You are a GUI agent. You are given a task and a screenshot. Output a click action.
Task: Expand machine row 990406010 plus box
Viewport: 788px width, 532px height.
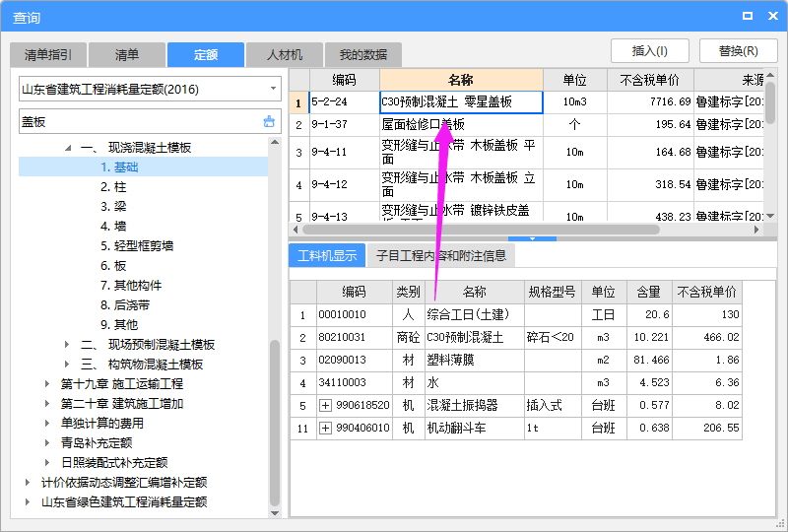click(326, 428)
